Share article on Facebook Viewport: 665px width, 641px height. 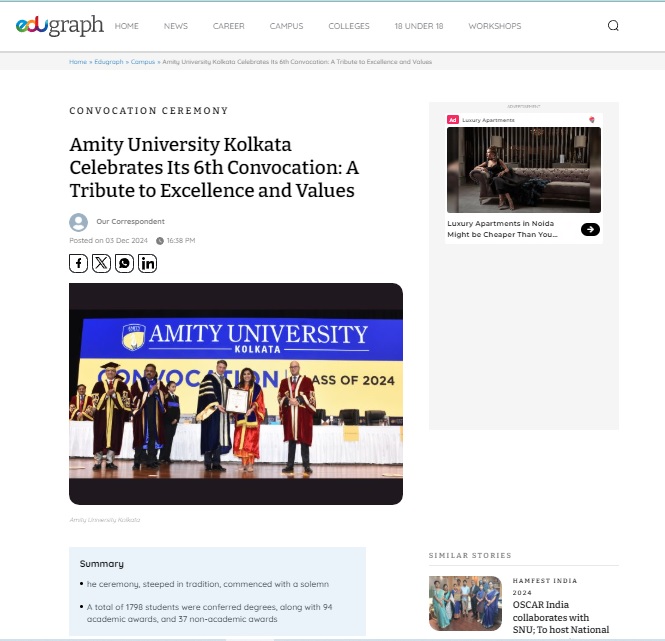coord(78,263)
